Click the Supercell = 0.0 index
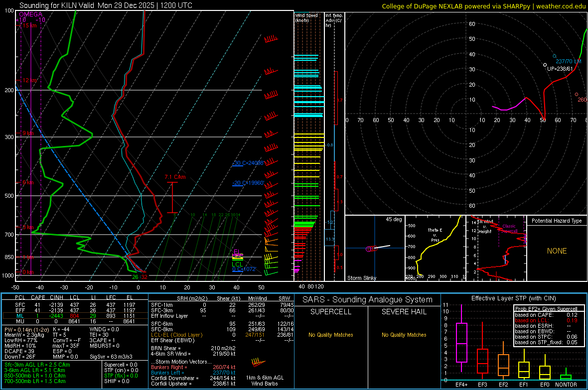The image size is (588, 390). 121,365
